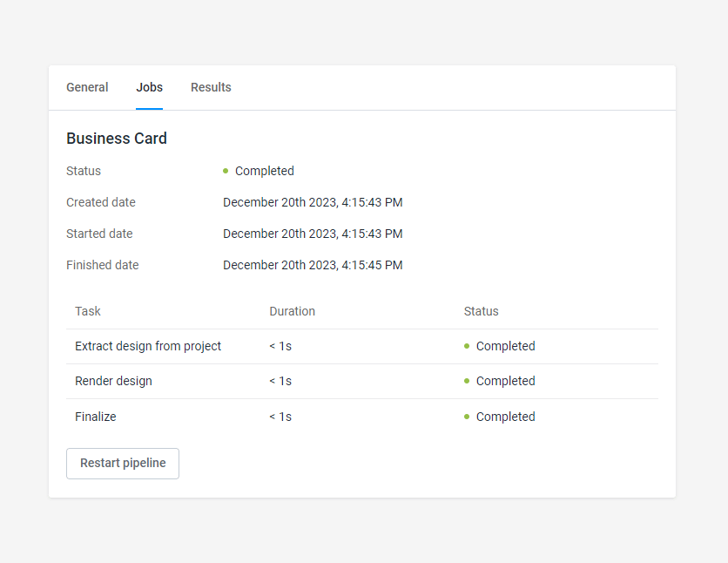Select the Render design task

coord(114,381)
